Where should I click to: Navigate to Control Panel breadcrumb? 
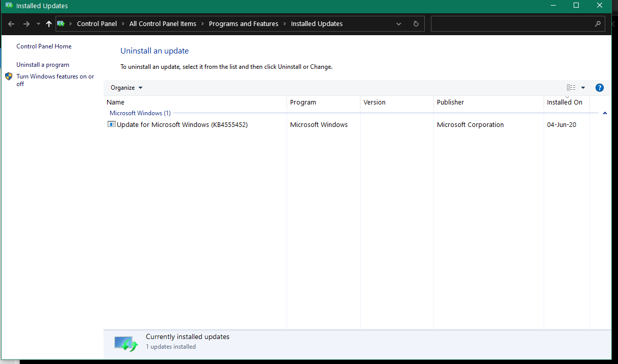coord(97,24)
